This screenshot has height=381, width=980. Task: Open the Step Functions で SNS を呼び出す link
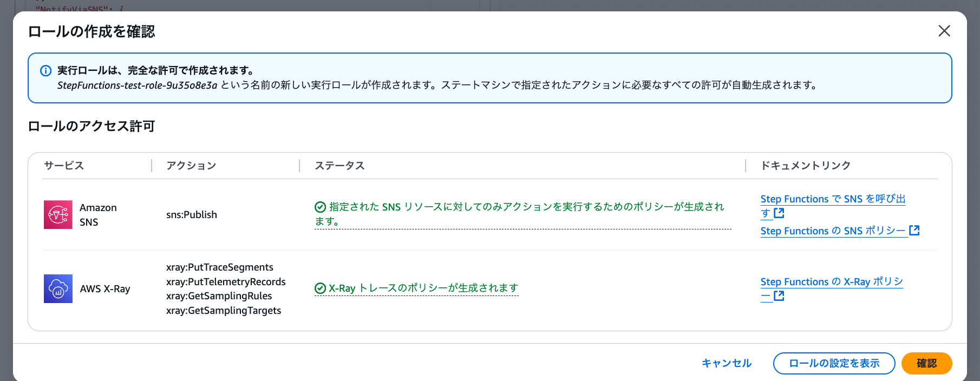(833, 206)
